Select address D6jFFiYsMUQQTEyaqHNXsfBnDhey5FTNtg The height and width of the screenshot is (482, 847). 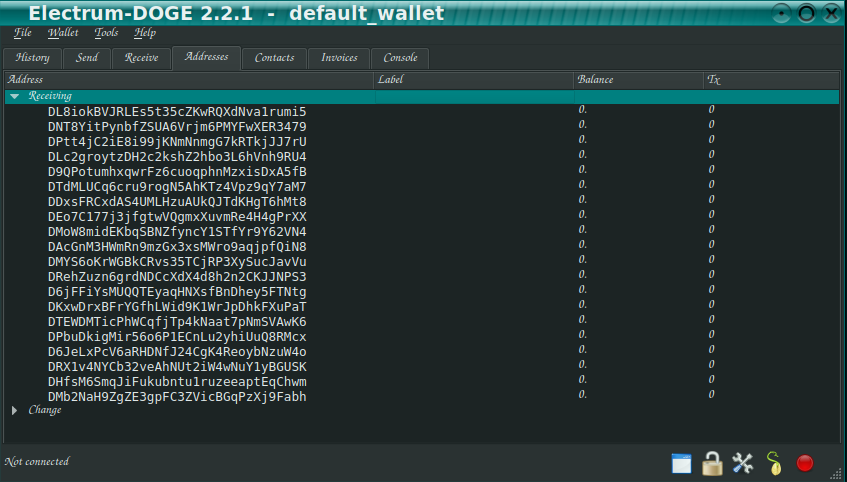coord(177,292)
